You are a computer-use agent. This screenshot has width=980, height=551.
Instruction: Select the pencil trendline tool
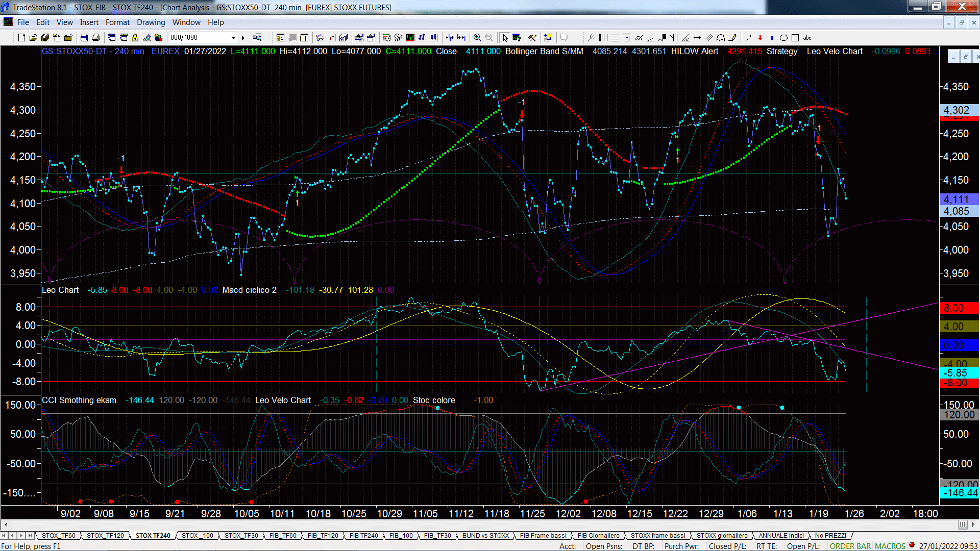pos(733,38)
